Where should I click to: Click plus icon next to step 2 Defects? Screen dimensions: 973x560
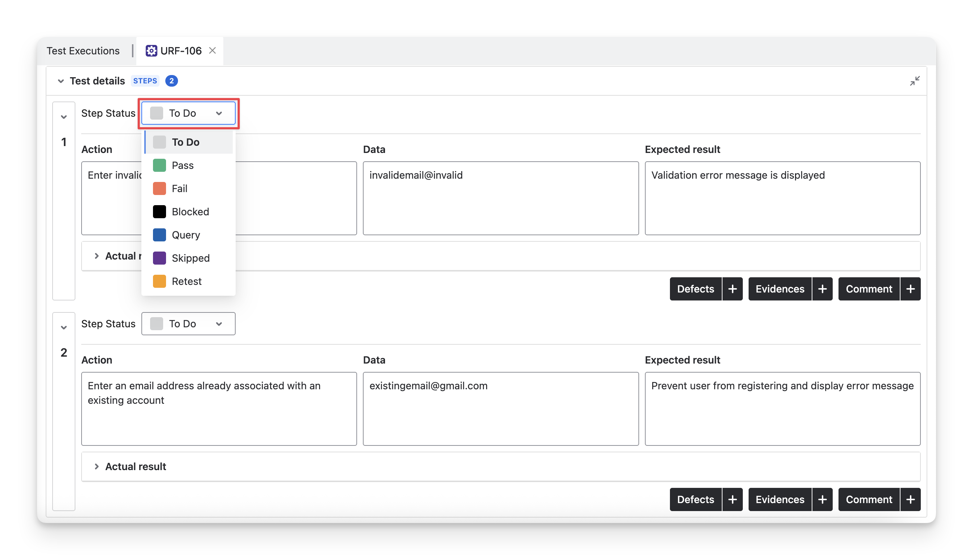(x=732, y=499)
